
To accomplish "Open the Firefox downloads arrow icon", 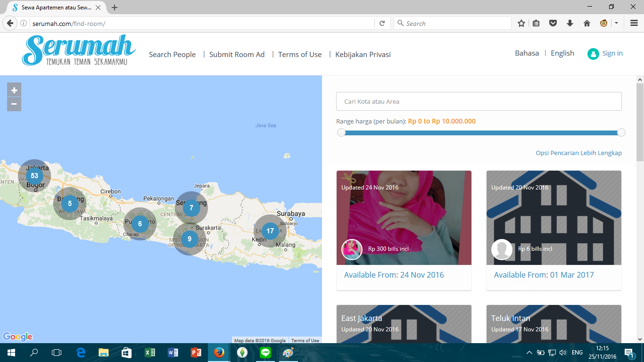I will (x=570, y=23).
